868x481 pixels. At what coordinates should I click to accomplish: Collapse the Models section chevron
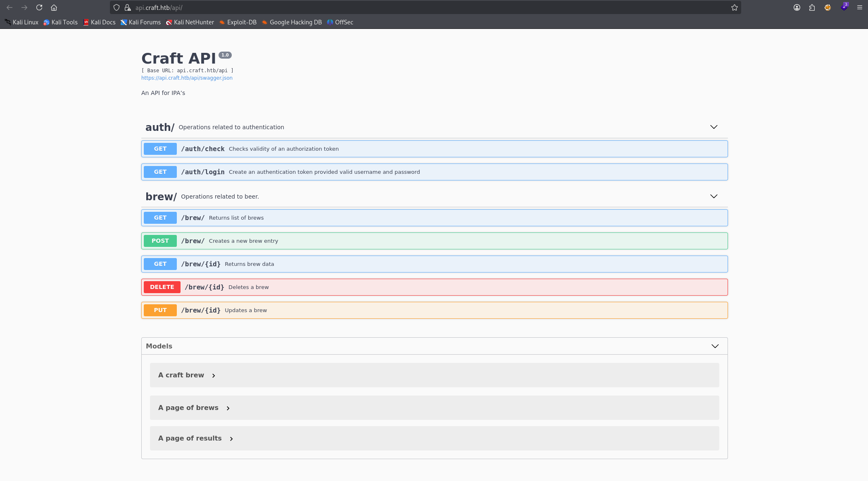715,346
